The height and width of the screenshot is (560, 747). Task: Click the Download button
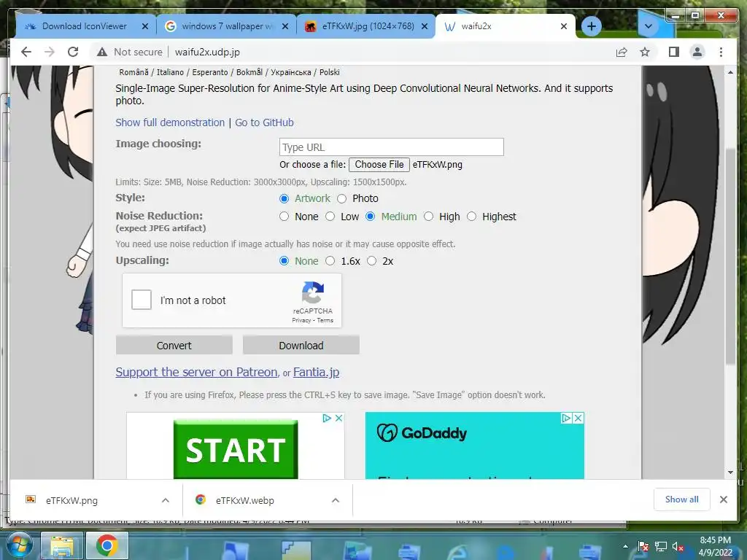(x=301, y=345)
